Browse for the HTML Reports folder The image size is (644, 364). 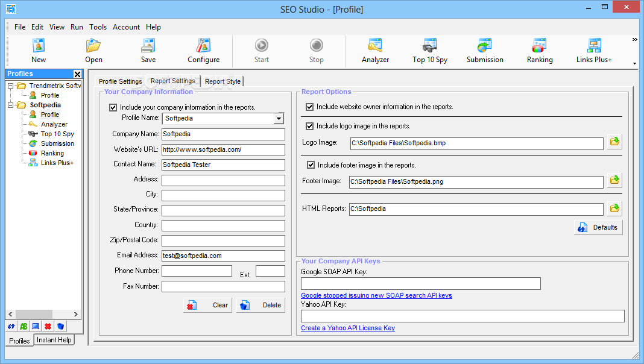[x=614, y=209]
